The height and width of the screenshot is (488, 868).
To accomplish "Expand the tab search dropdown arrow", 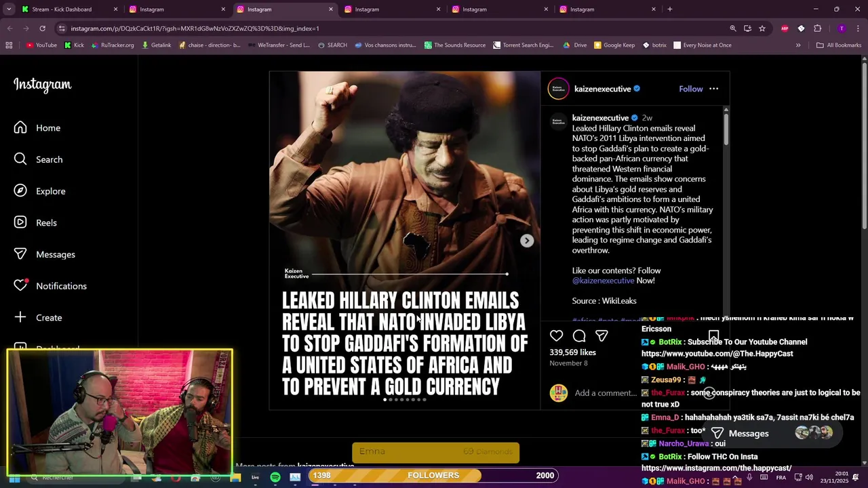I will pyautogui.click(x=9, y=9).
